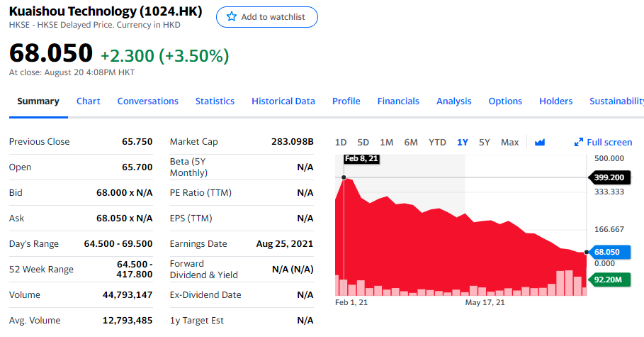
Task: Click the Forward Dividend & Yield label
Action: point(204,269)
